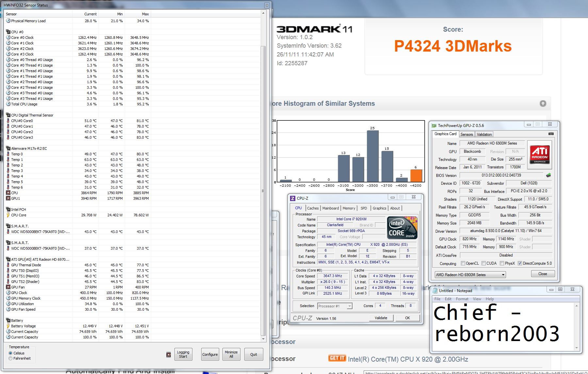
Task: Open the Processor #1 selection dropdown in CPU-Z
Action: (x=335, y=306)
